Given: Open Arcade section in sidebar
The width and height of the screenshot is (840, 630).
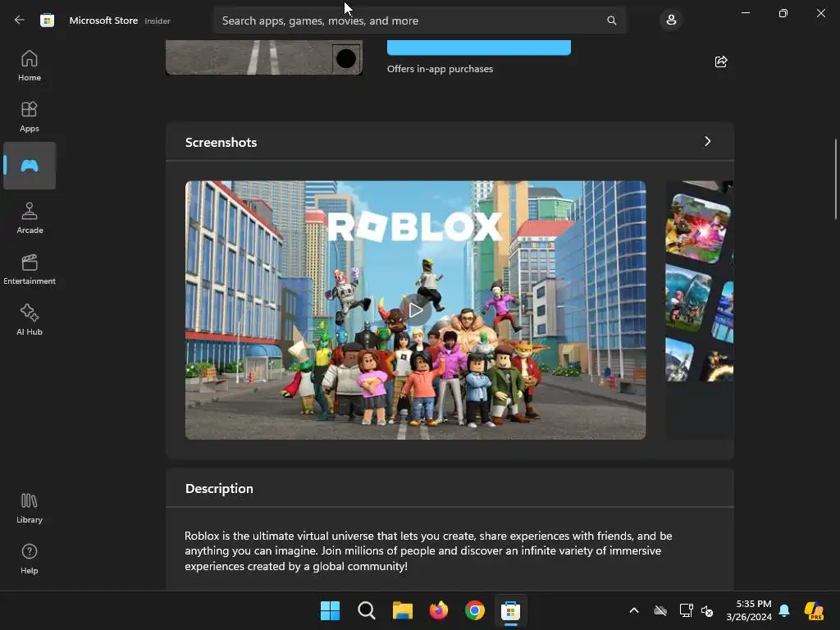Looking at the screenshot, I should coord(30,218).
